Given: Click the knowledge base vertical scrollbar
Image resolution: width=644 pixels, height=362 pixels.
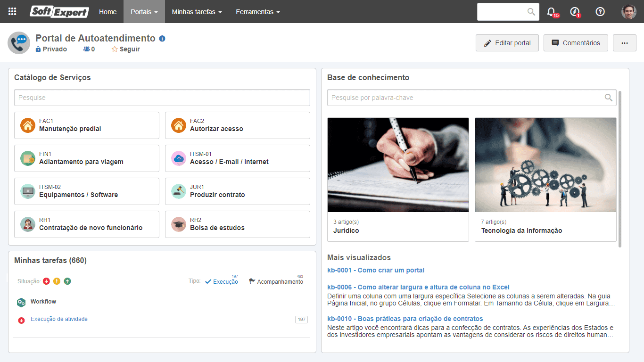Looking at the screenshot, I should pos(620,169).
